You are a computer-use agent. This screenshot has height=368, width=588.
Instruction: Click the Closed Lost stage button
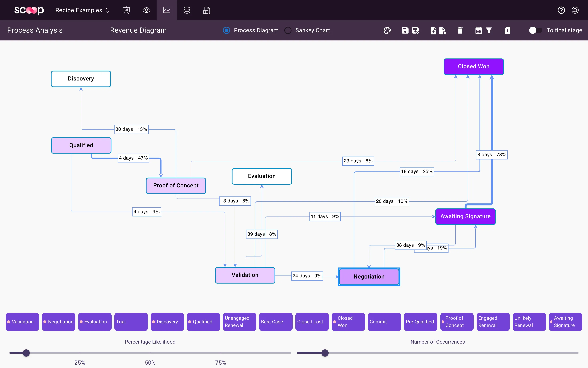pos(312,322)
